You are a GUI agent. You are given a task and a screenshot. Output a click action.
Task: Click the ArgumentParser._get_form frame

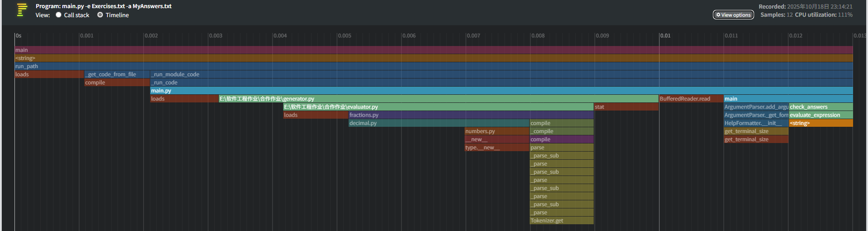coord(756,115)
